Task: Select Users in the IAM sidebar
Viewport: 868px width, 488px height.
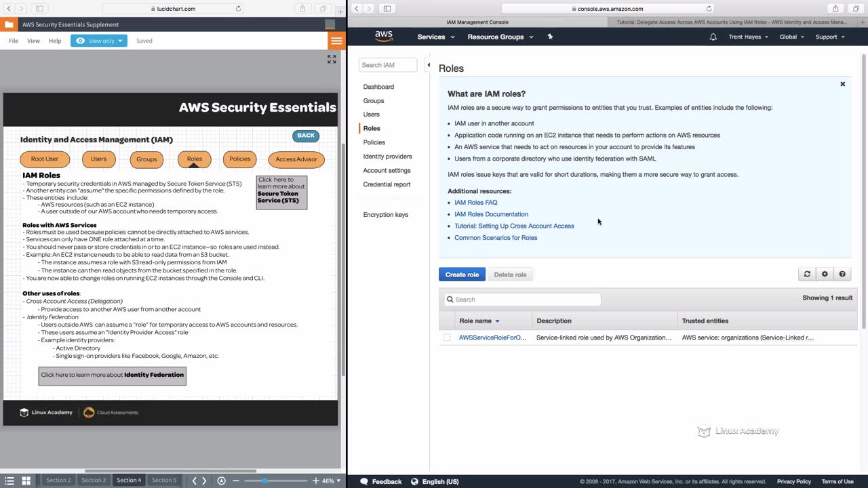Action: tap(372, 115)
